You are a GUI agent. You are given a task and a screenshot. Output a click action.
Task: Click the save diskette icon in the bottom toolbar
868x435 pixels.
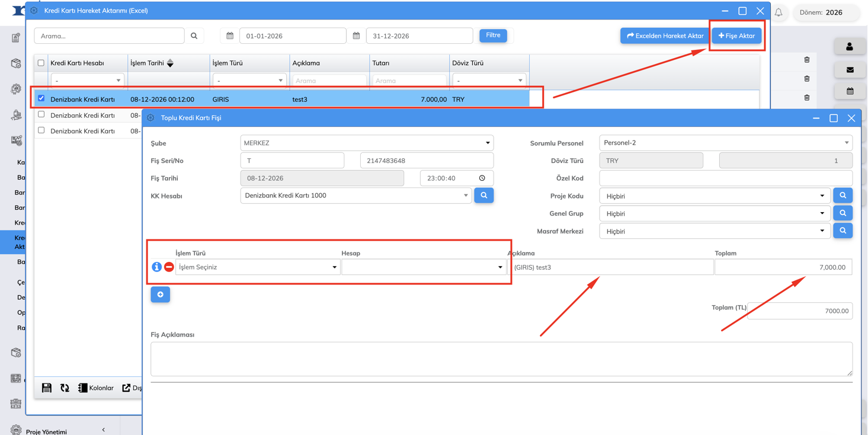pos(47,388)
